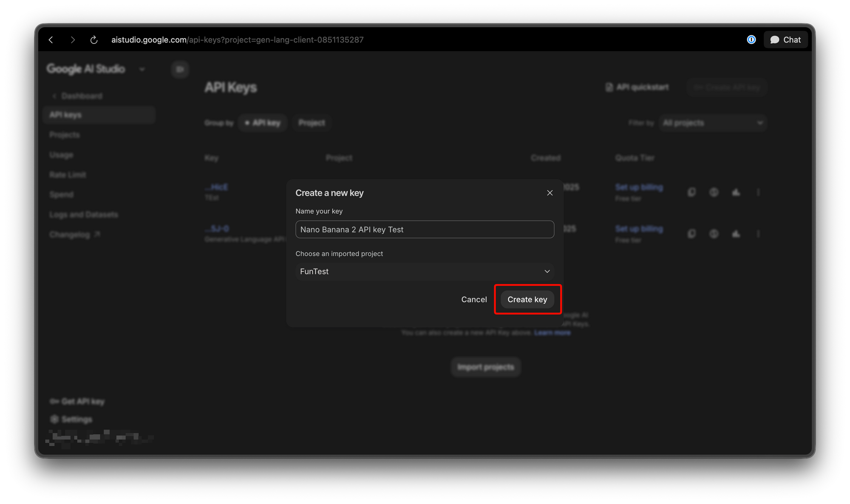Group by API key option

pos(263,123)
